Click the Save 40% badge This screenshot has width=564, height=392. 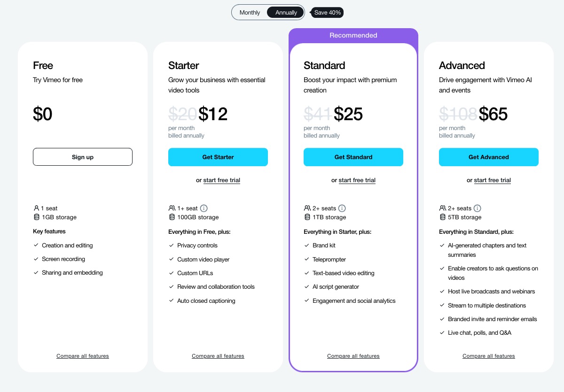coord(328,13)
